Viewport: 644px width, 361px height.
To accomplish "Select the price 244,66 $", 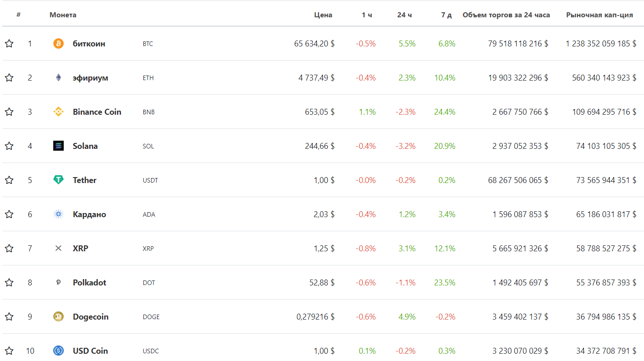I will coord(319,146).
